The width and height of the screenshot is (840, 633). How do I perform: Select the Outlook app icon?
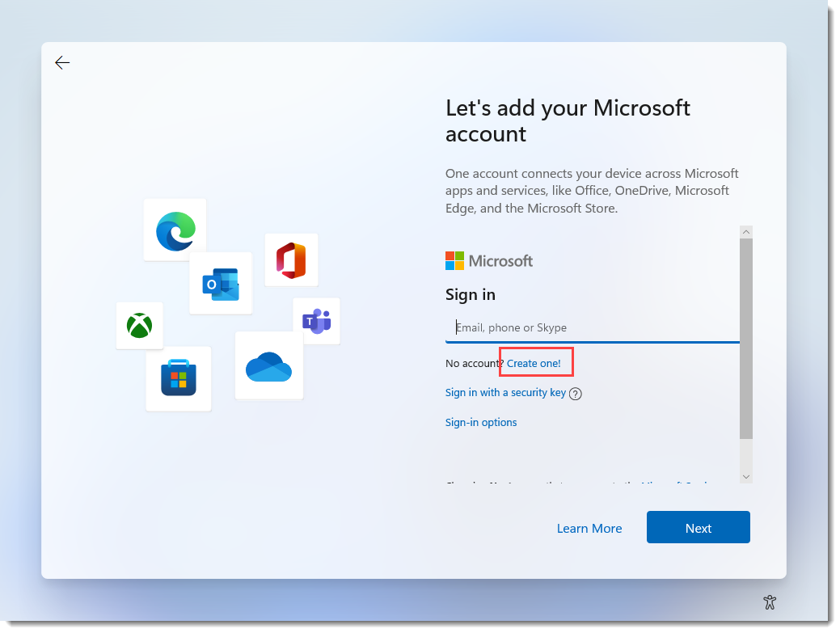click(x=220, y=283)
